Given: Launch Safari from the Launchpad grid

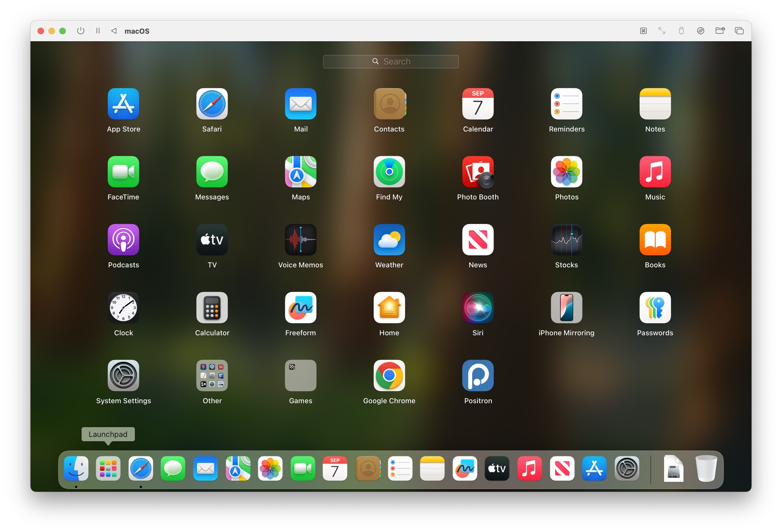Looking at the screenshot, I should [x=212, y=104].
